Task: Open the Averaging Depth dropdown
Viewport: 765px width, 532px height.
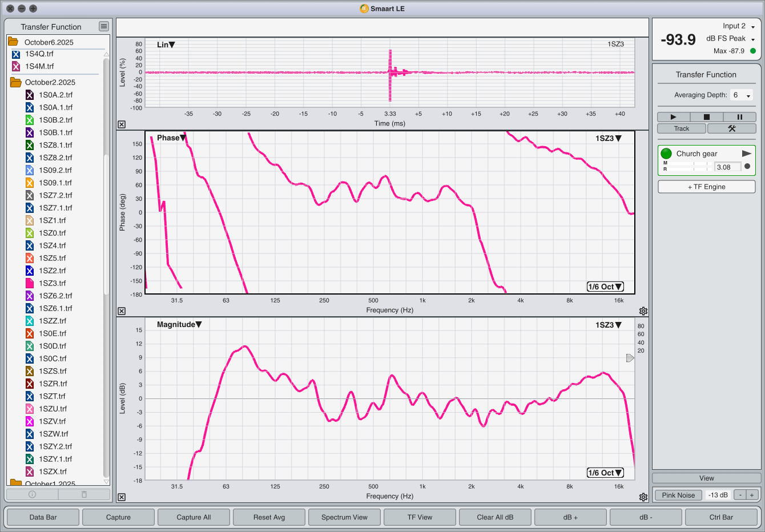Action: (x=742, y=95)
